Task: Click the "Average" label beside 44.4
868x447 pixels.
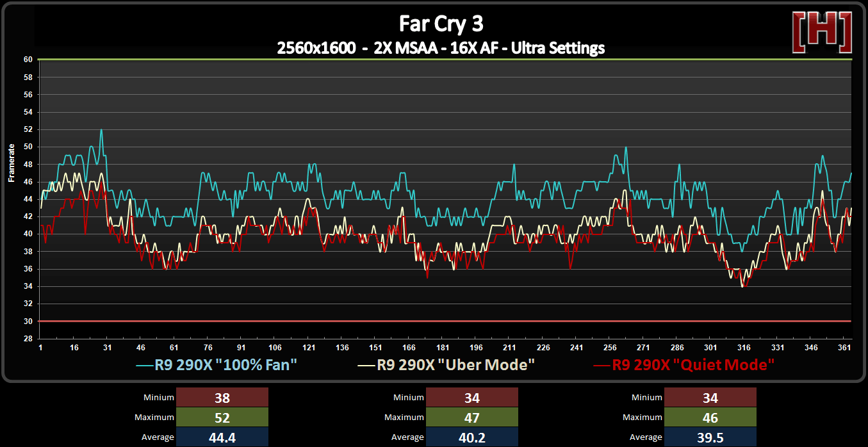Action: (158, 437)
